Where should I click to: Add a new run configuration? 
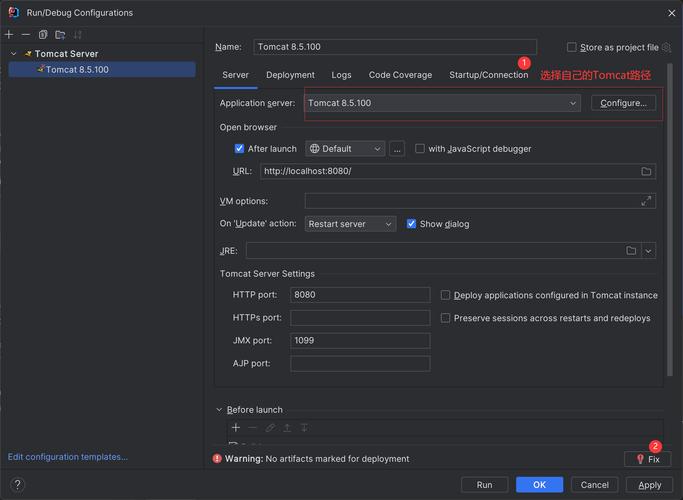point(9,34)
